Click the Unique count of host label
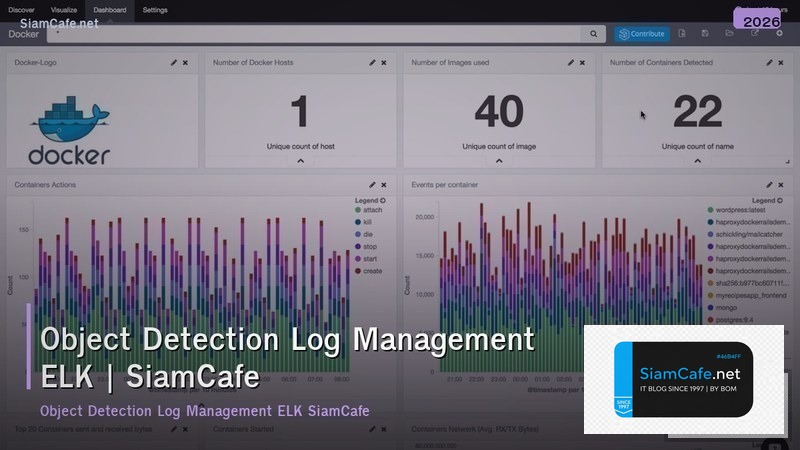The height and width of the screenshot is (450, 800). pyautogui.click(x=301, y=146)
